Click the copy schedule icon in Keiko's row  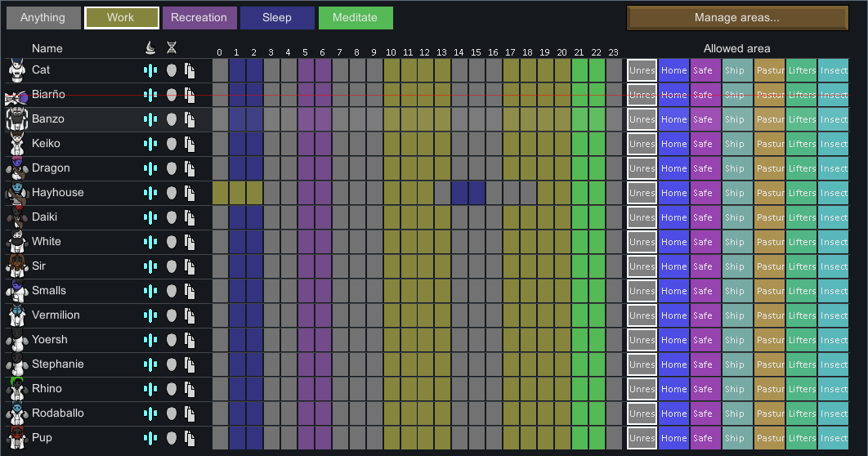pos(190,144)
